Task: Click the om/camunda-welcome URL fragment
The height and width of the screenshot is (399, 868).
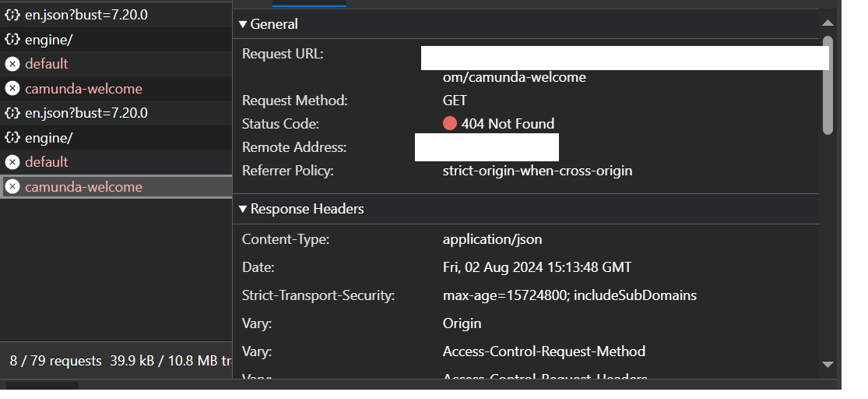Action: tap(515, 77)
